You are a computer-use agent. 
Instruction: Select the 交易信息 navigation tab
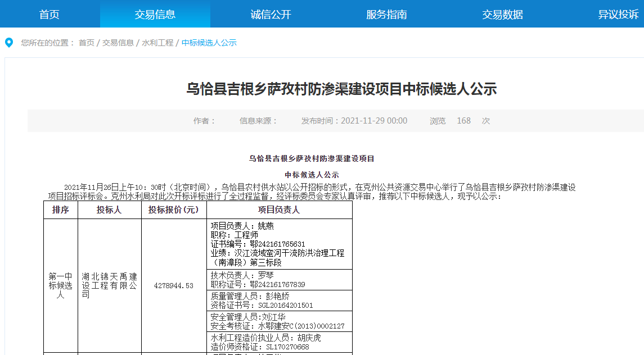(155, 15)
